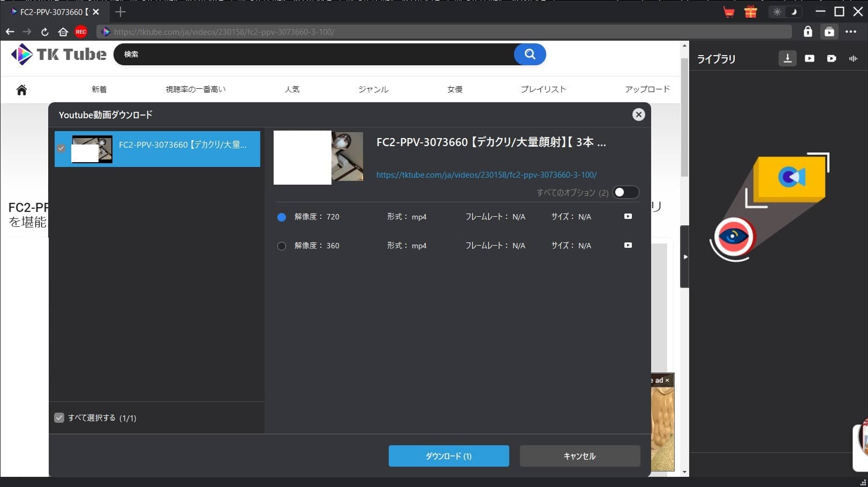868x487 pixels.
Task: Open the three-dots more menu
Action: (851, 32)
